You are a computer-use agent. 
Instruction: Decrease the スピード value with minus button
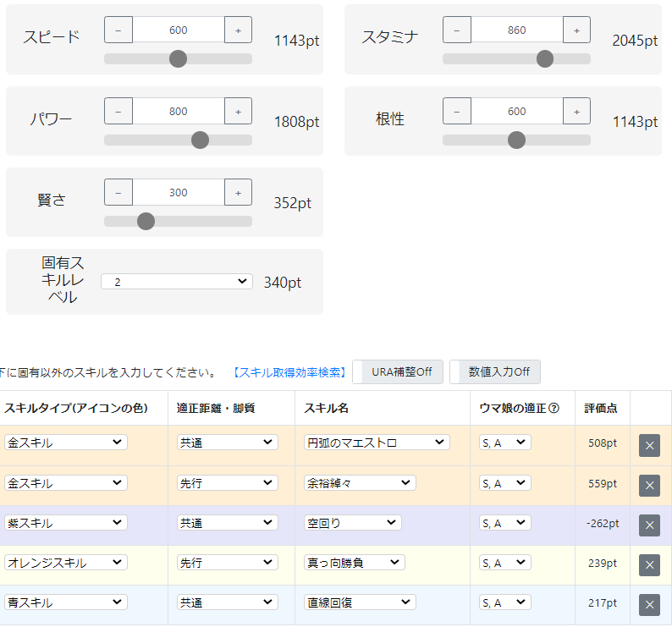pos(118,30)
